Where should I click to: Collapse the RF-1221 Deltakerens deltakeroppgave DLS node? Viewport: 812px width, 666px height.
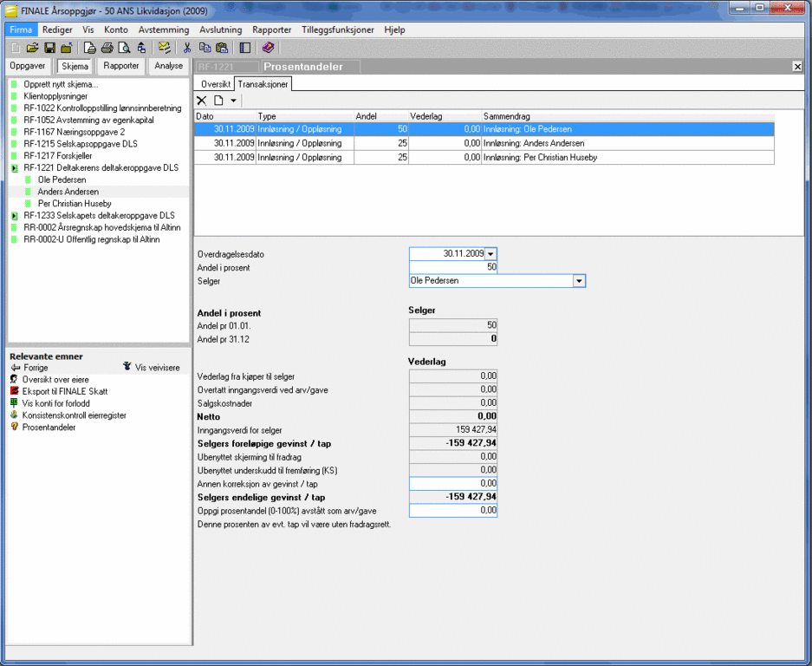coord(14,168)
